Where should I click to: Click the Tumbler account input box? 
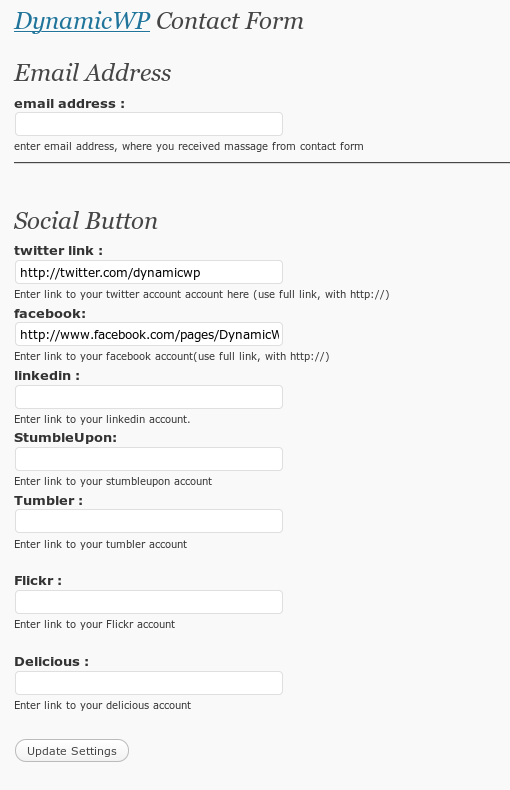[x=149, y=521]
